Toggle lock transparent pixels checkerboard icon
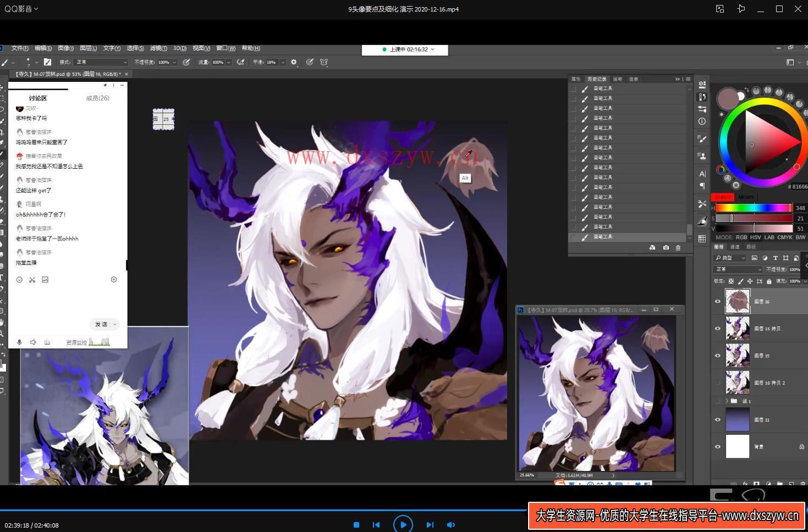808x532 pixels. (731, 281)
